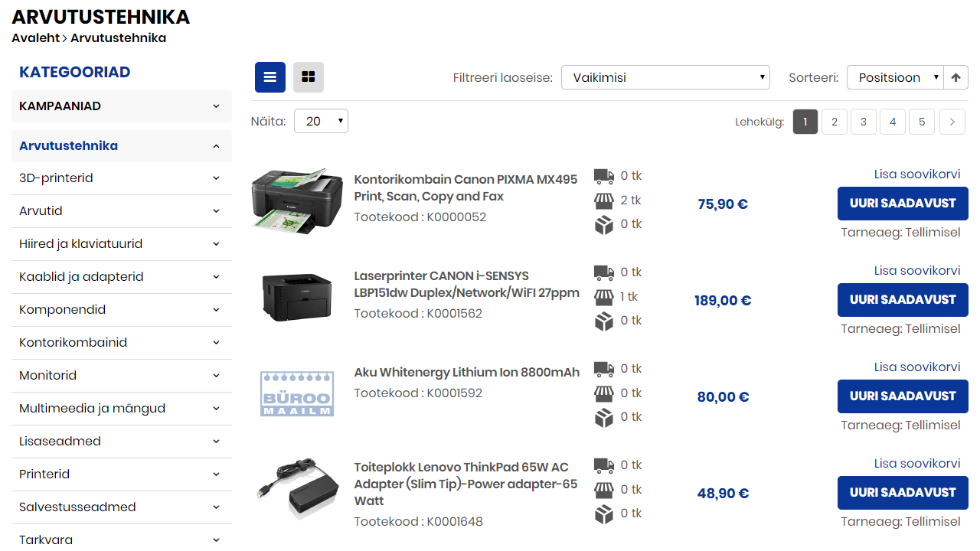Click CANON i-SENSYS laserprinter thumbnail
Screen dimensions: 980x551
coord(297,298)
